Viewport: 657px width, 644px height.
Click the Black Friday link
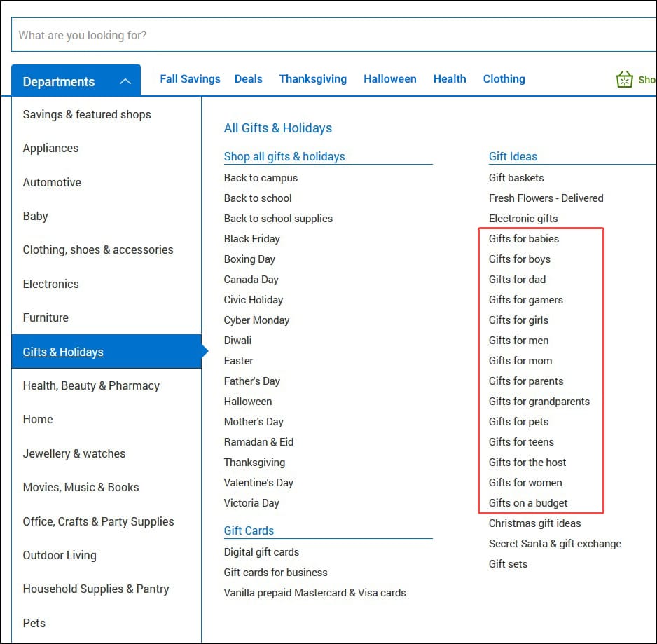pyautogui.click(x=251, y=239)
